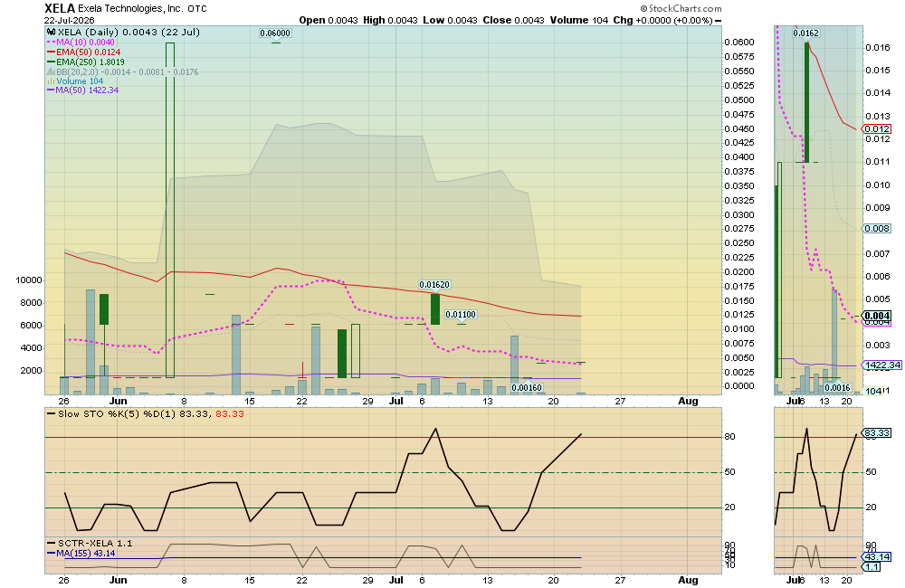Select the red EMA(50) 0.0124 legend entry
The width and height of the screenshot is (905, 588).
click(83, 52)
